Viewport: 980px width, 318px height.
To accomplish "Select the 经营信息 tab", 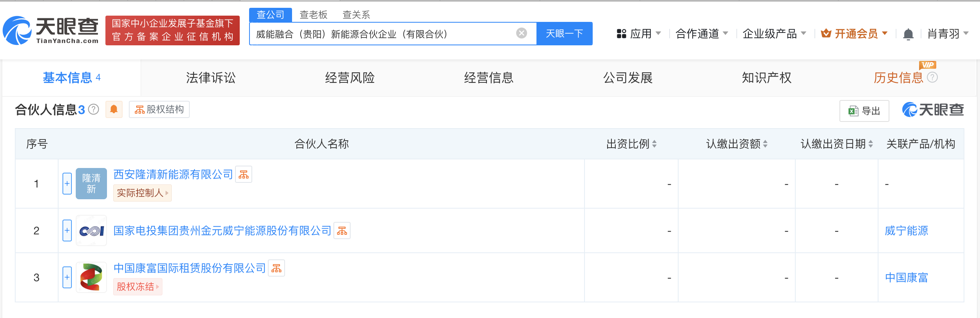I will coord(489,78).
